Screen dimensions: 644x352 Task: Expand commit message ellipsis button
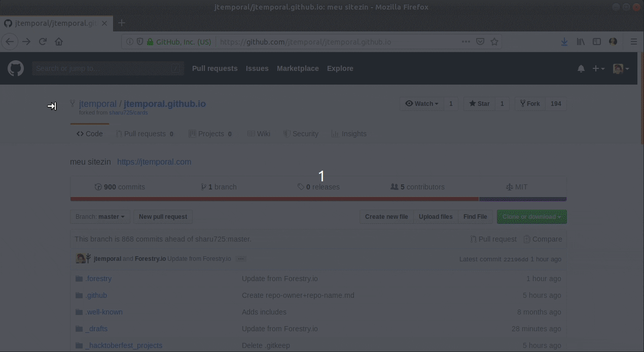coord(241,259)
